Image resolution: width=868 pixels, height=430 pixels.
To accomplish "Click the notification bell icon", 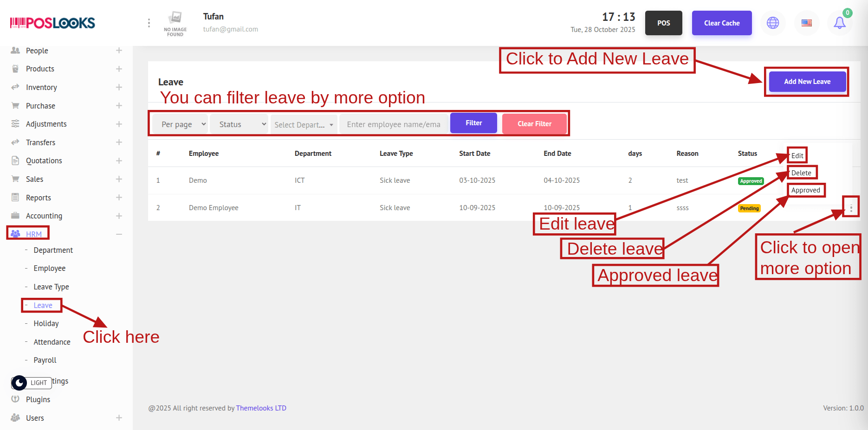I will pos(839,23).
